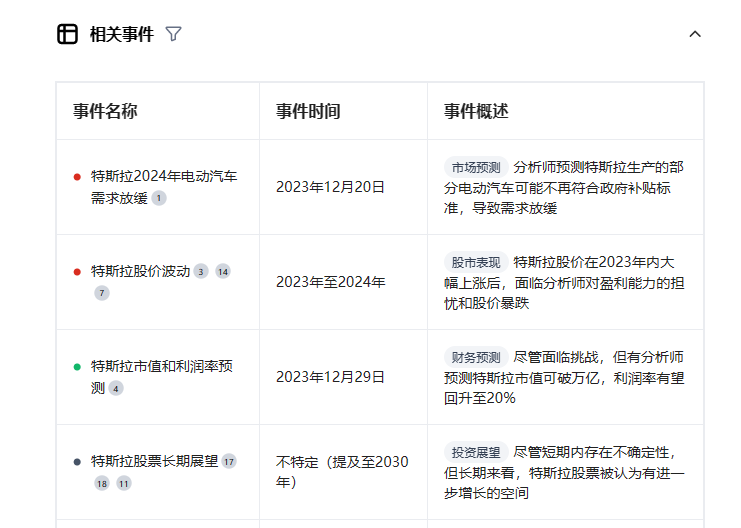Click the 相关事件 section title
The height and width of the screenshot is (528, 741).
122,34
